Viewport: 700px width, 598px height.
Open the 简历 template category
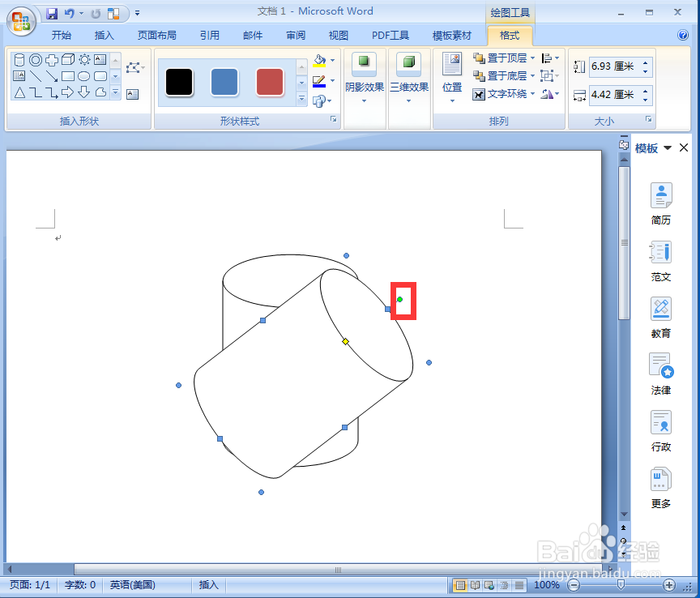point(661,203)
